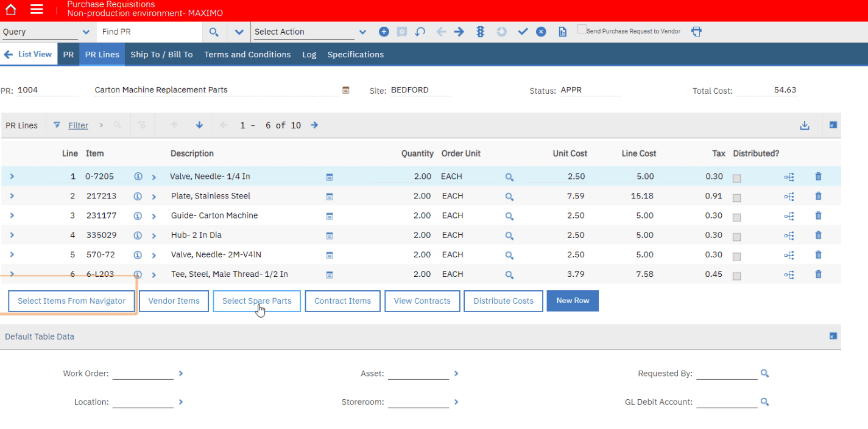Switch to the Log tab
868x429 pixels.
point(309,54)
